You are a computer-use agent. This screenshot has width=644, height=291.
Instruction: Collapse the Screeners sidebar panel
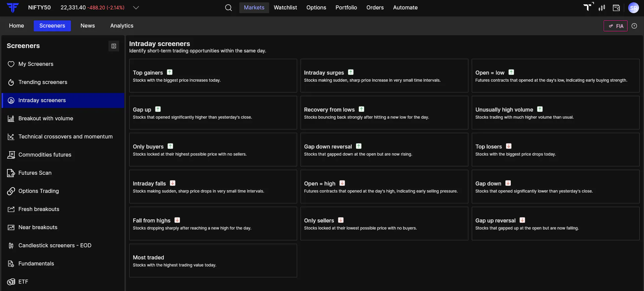(x=114, y=46)
